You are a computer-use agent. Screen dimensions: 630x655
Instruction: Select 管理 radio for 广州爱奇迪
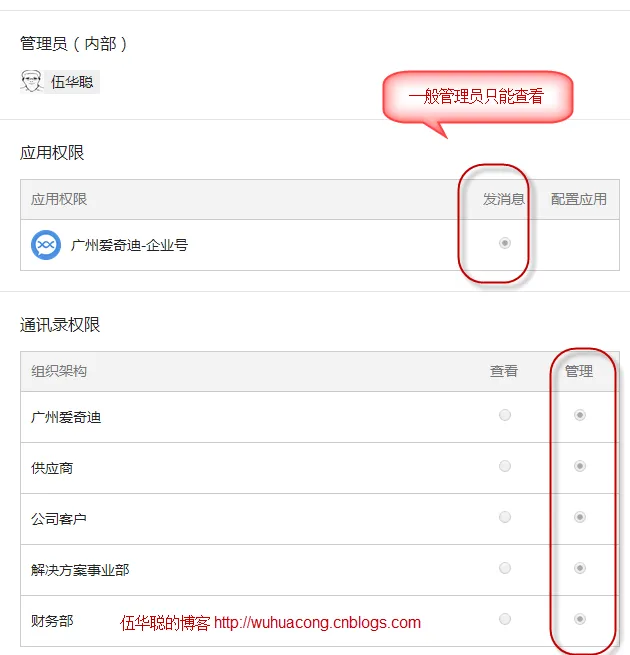pyautogui.click(x=579, y=415)
